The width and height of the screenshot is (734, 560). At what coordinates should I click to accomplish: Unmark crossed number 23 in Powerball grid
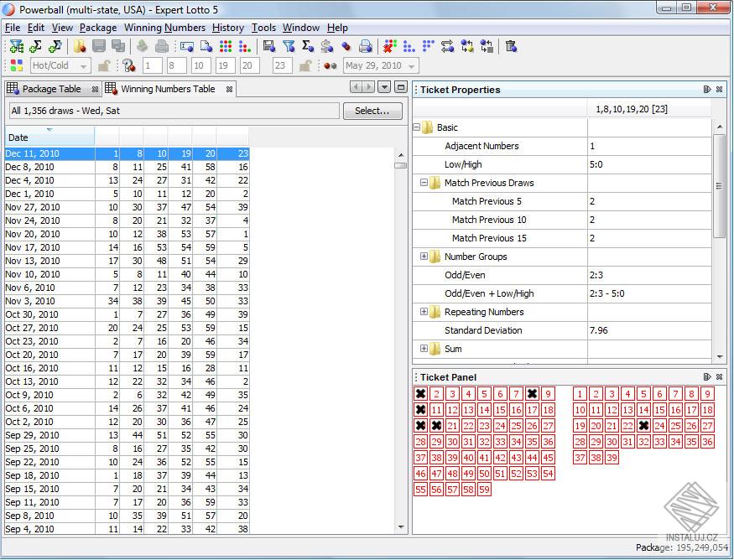tap(643, 426)
